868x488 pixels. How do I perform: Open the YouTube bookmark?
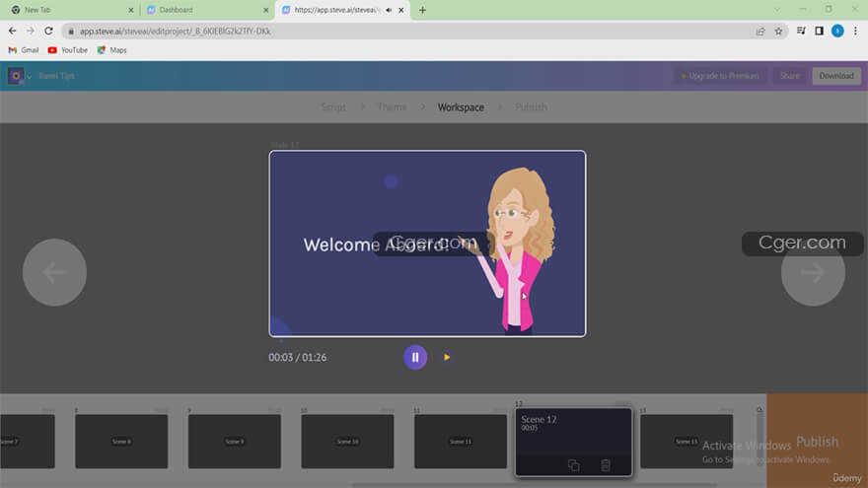tap(67, 50)
